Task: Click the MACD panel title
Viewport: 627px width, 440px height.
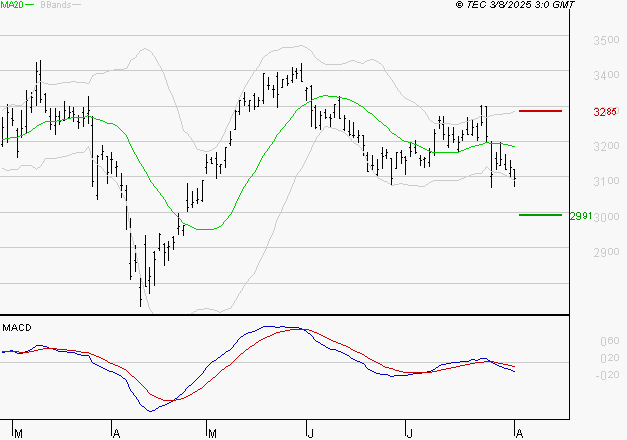Action: [x=17, y=328]
